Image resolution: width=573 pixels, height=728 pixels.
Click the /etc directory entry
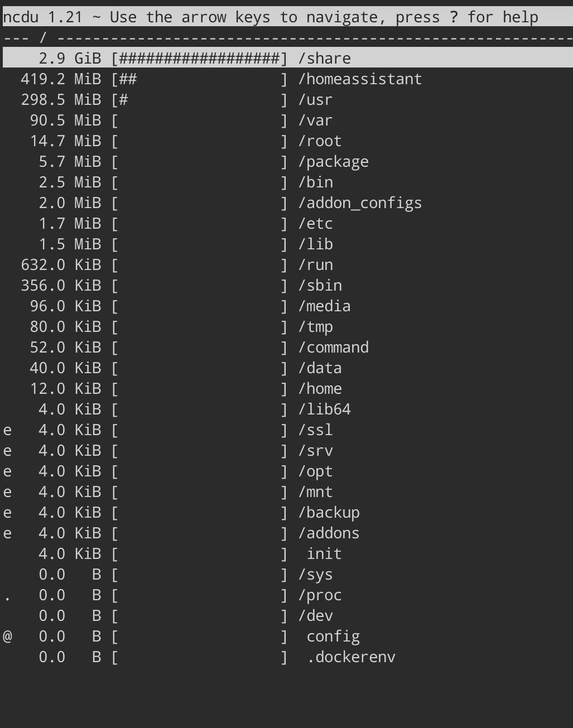315,224
